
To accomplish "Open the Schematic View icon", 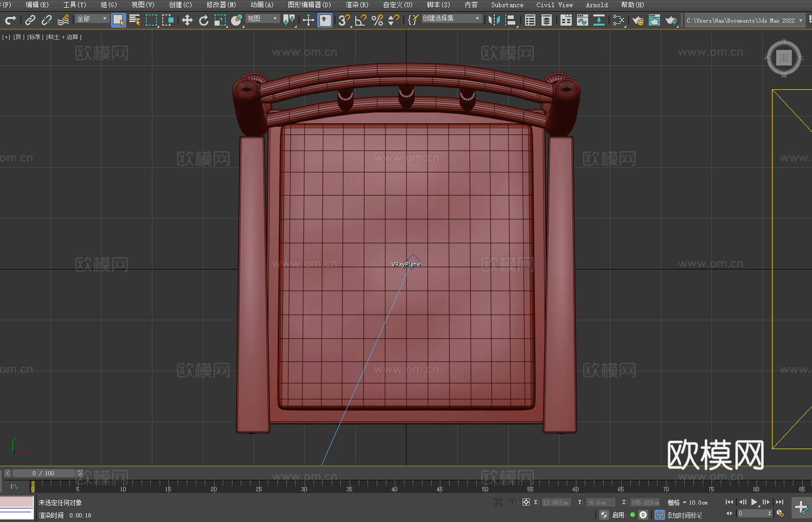I will click(x=618, y=20).
